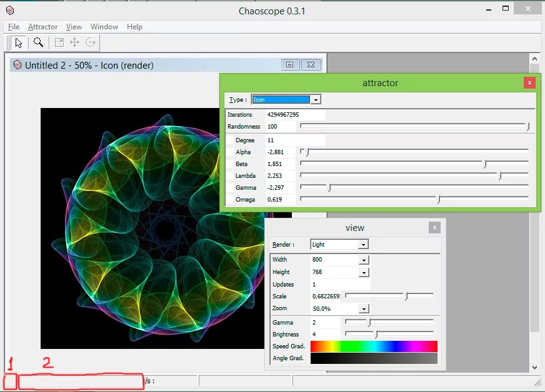
Task: Open the Window menu
Action: click(x=104, y=27)
